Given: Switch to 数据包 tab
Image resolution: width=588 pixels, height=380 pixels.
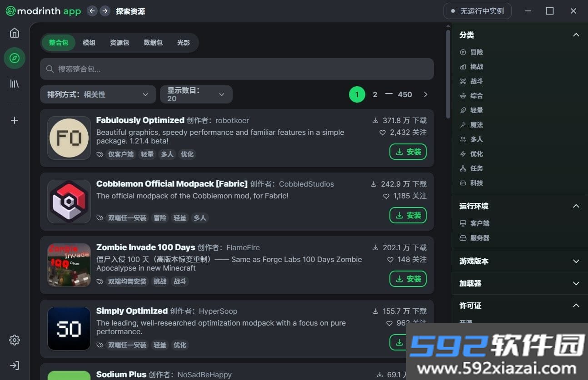Looking at the screenshot, I should [x=153, y=43].
